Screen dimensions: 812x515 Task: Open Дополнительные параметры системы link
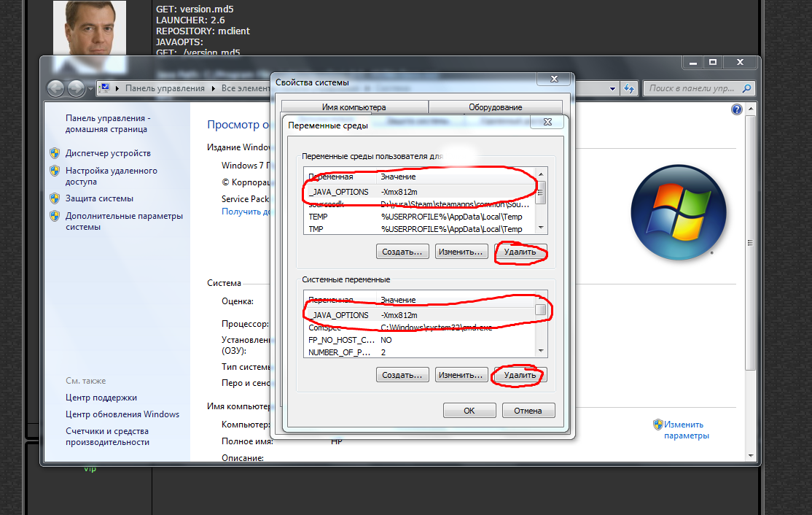(x=125, y=221)
